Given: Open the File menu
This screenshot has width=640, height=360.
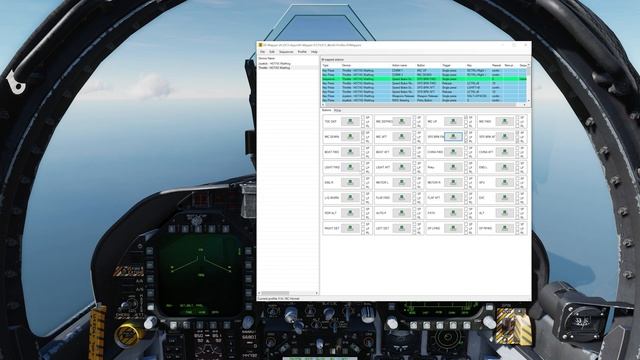Looking at the screenshot, I should pyautogui.click(x=262, y=52).
